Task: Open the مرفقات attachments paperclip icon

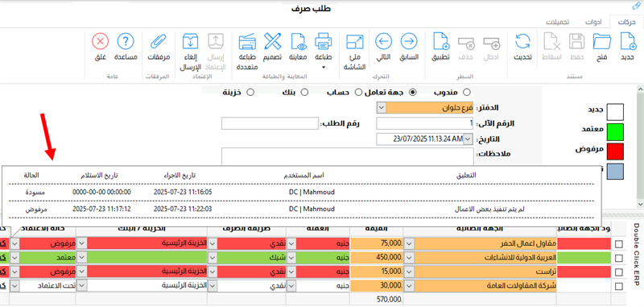Action: [159, 42]
